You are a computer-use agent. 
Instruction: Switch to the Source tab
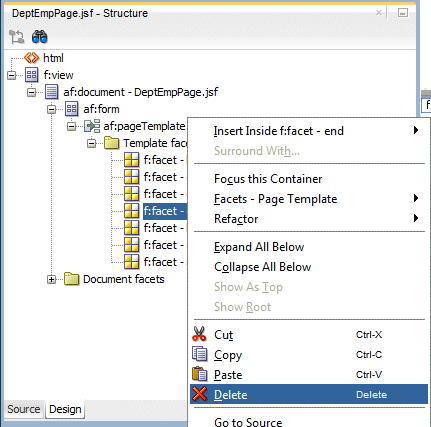pyautogui.click(x=24, y=409)
